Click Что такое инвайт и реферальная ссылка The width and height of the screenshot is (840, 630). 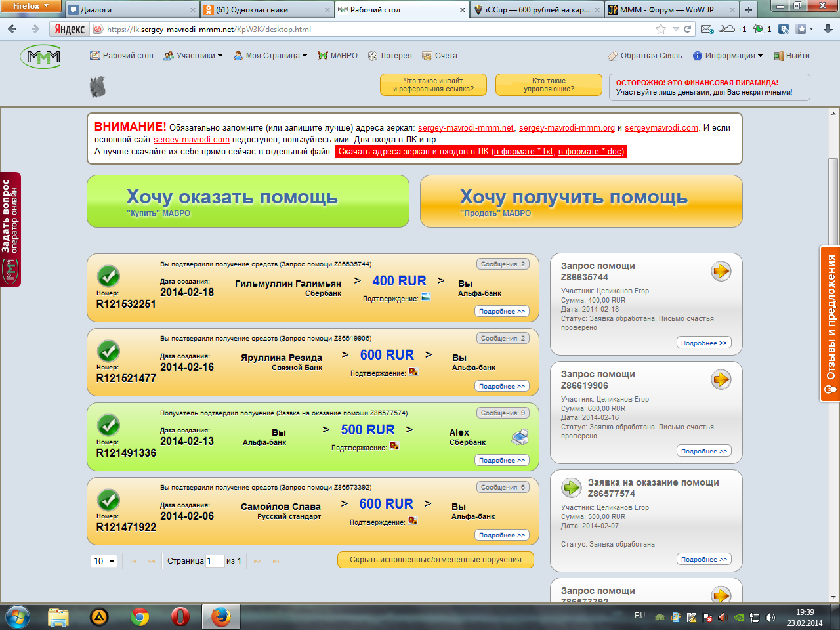433,85
